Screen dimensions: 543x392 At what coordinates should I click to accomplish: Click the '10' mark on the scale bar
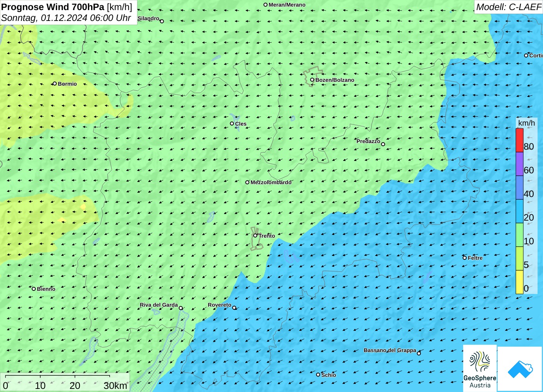[x=40, y=385]
